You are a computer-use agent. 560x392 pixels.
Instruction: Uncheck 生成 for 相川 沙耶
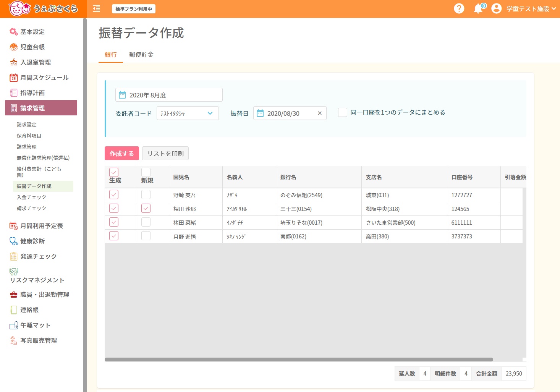(x=114, y=208)
